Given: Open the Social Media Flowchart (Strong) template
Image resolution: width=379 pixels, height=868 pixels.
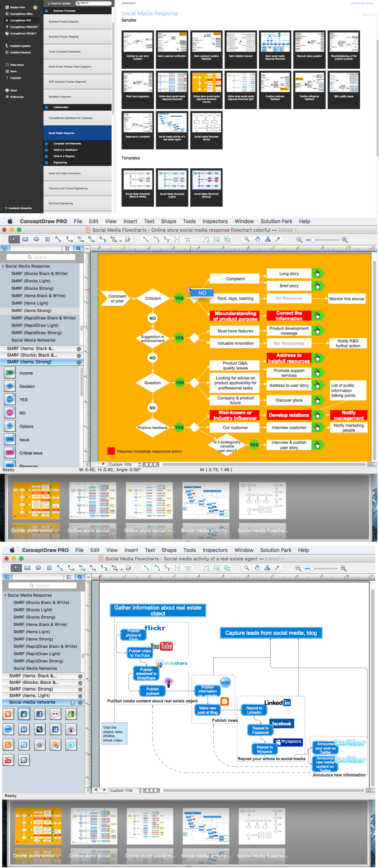Looking at the screenshot, I should (x=206, y=188).
